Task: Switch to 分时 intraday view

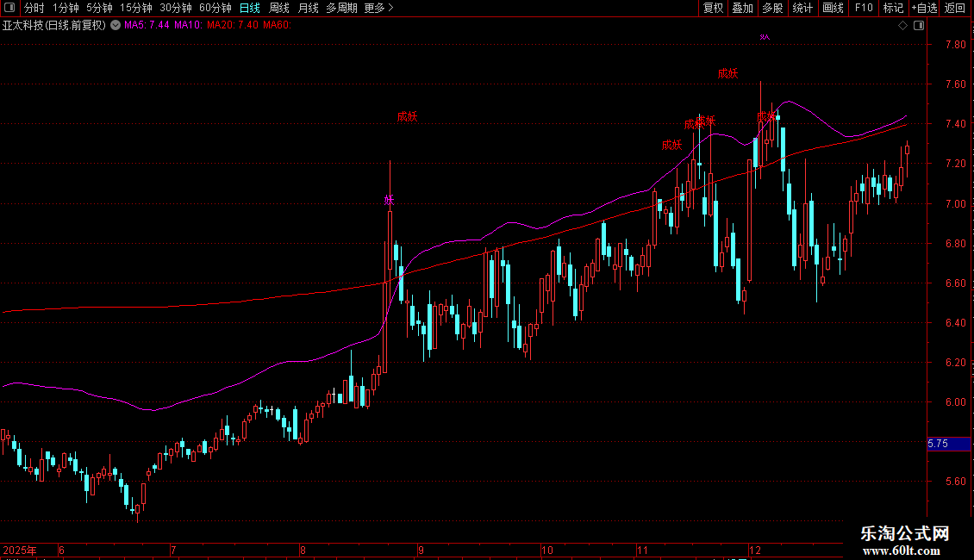Action: pos(34,8)
